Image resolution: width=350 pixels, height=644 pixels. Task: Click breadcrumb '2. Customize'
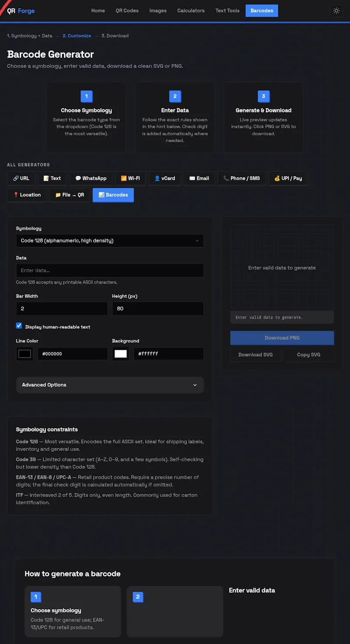[x=77, y=36]
